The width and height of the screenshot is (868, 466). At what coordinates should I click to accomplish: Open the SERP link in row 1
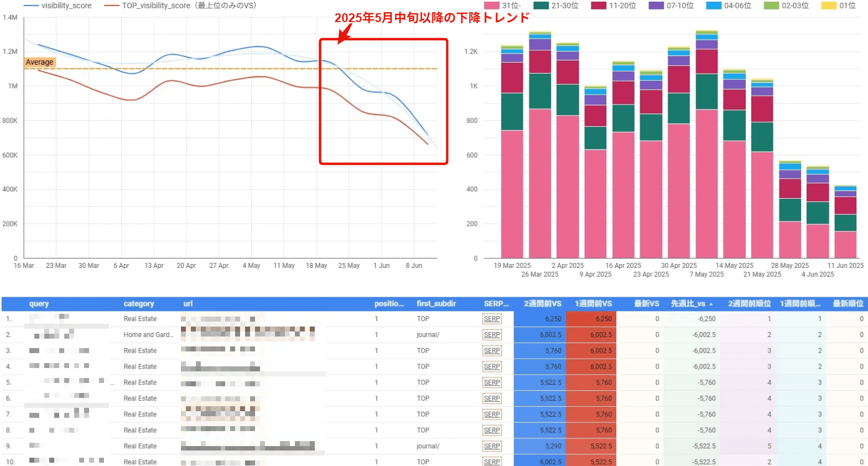[492, 319]
